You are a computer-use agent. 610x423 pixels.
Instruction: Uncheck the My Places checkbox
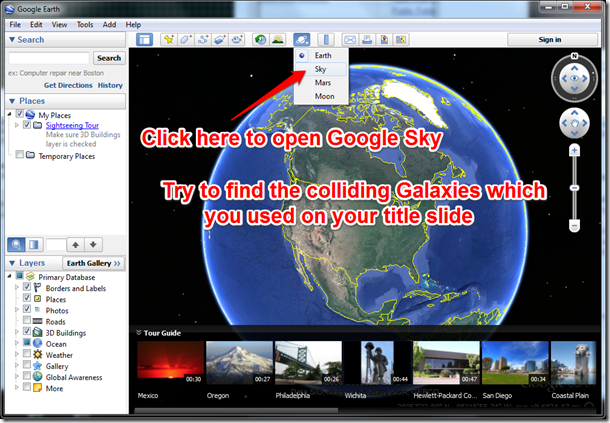[x=19, y=114]
